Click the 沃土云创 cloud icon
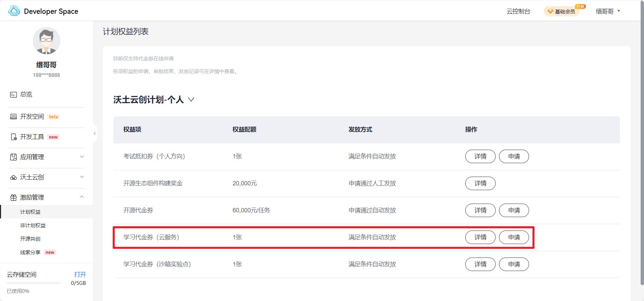This screenshot has width=644, height=301. tap(13, 177)
